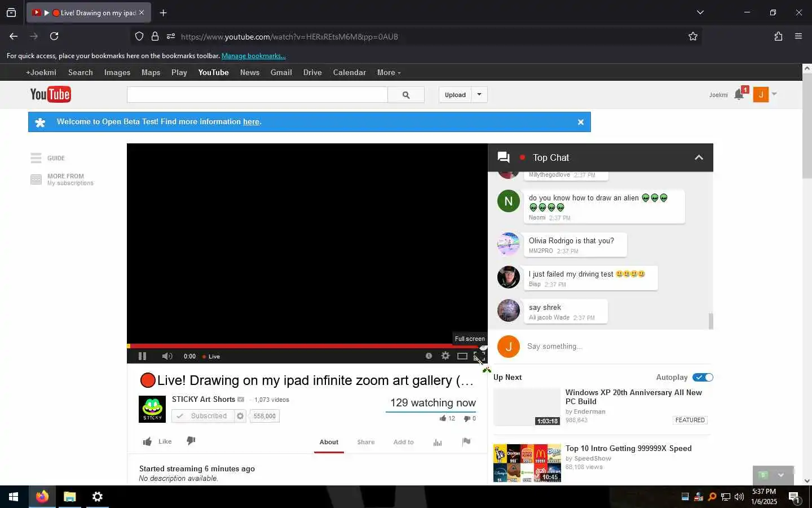Image resolution: width=812 pixels, height=508 pixels.
Task: Open Top 10 Intro video thumbnail
Action: (527, 463)
